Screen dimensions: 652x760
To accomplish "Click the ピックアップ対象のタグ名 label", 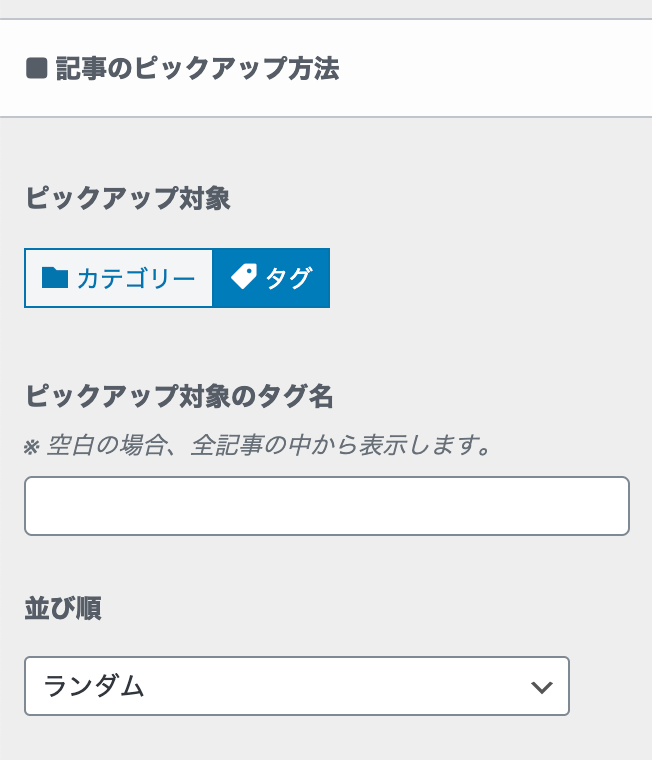I will (179, 396).
